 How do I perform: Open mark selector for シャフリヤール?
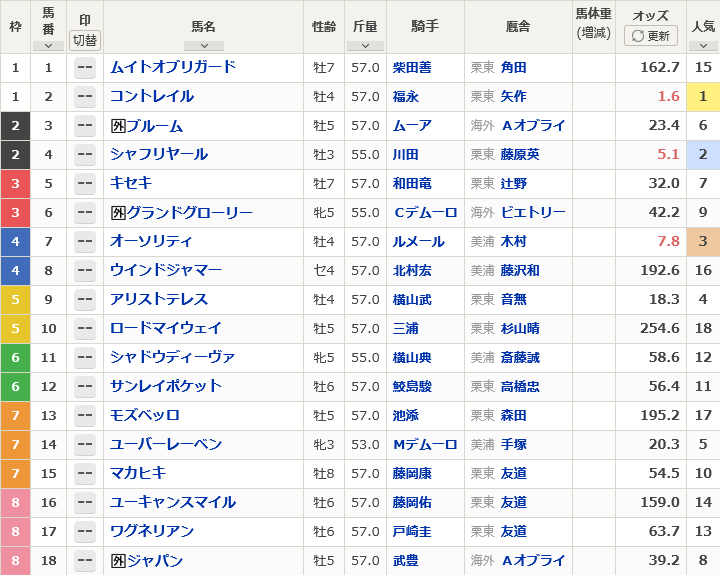click(x=85, y=155)
